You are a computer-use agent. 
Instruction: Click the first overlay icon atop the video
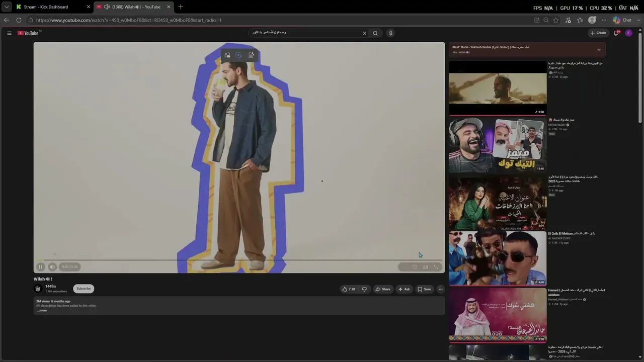(227, 55)
